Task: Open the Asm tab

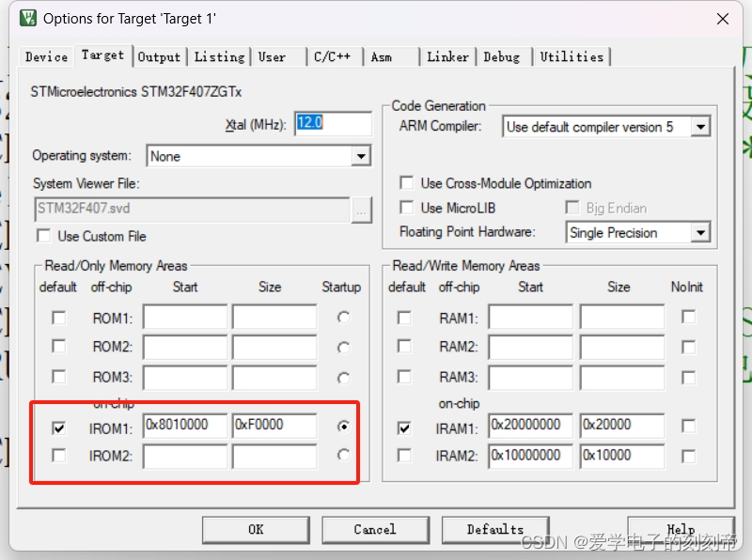Action: coord(382,57)
